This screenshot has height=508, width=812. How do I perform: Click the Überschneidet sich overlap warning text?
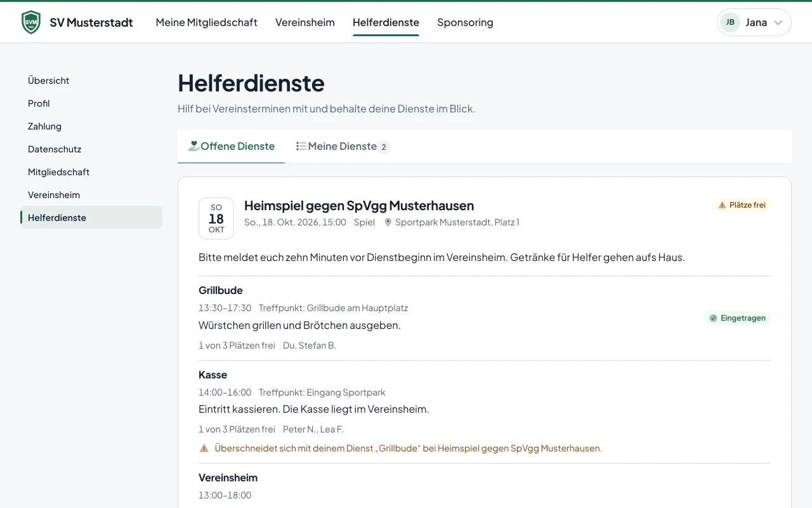pos(409,448)
